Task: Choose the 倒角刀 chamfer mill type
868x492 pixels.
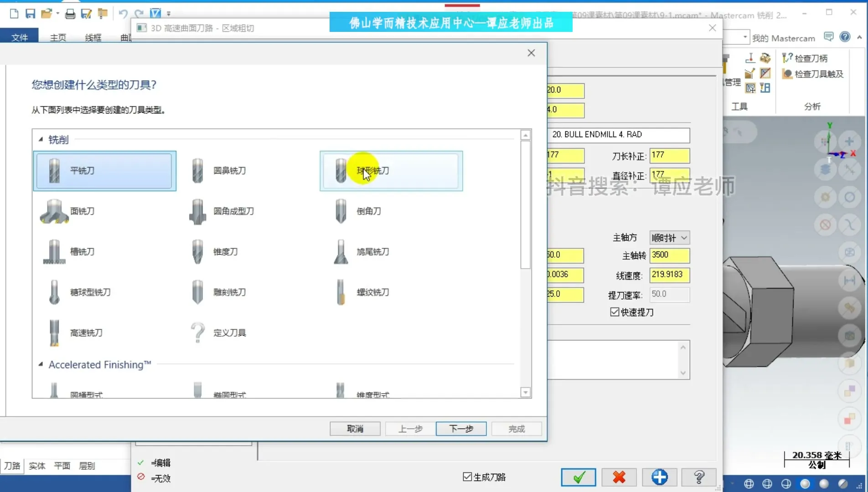Action: pos(368,211)
